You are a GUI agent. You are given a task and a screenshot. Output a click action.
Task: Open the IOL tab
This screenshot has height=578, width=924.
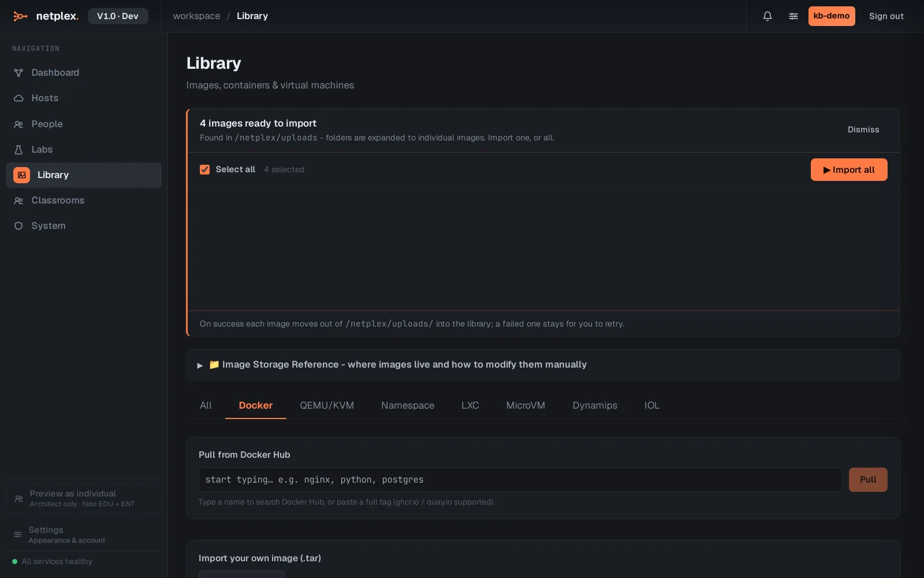pos(652,405)
